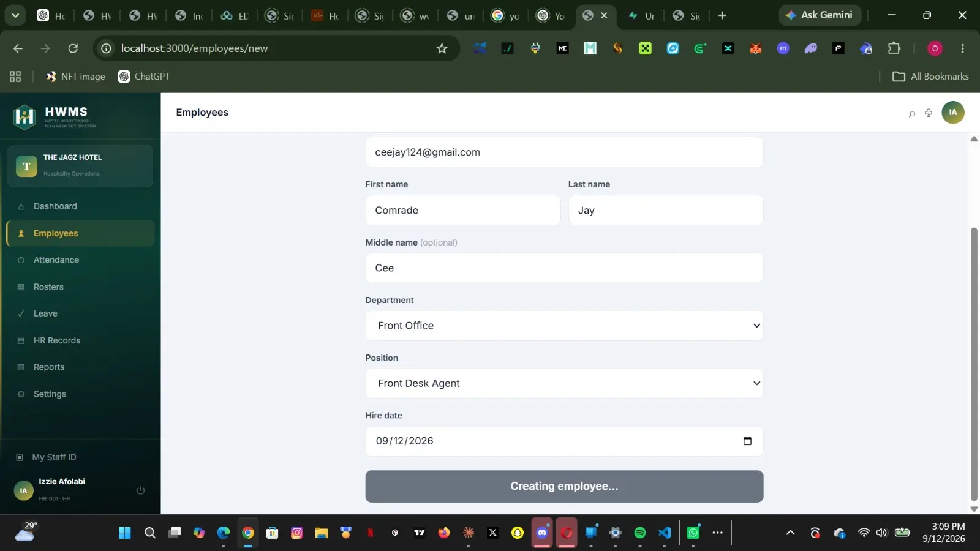Show hidden system tray icons
The height and width of the screenshot is (551, 980).
(x=791, y=533)
